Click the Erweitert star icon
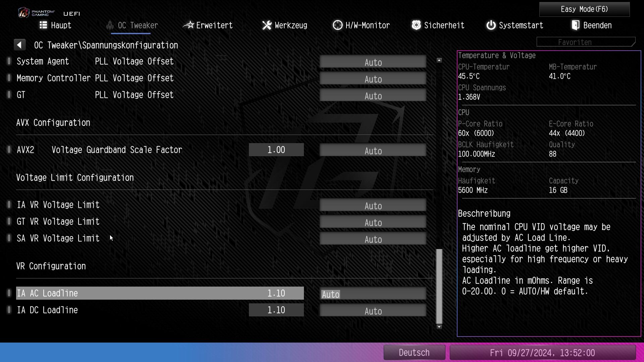The image size is (644, 362). pyautogui.click(x=189, y=25)
